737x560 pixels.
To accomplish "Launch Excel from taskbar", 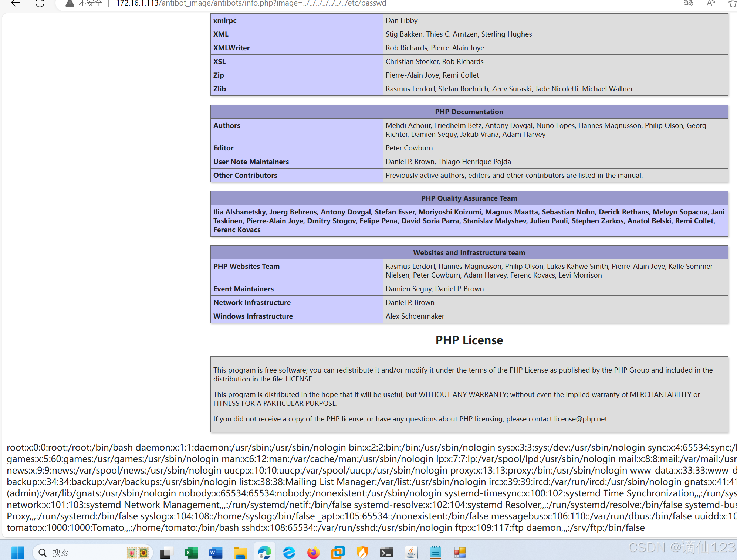I will pos(191,553).
